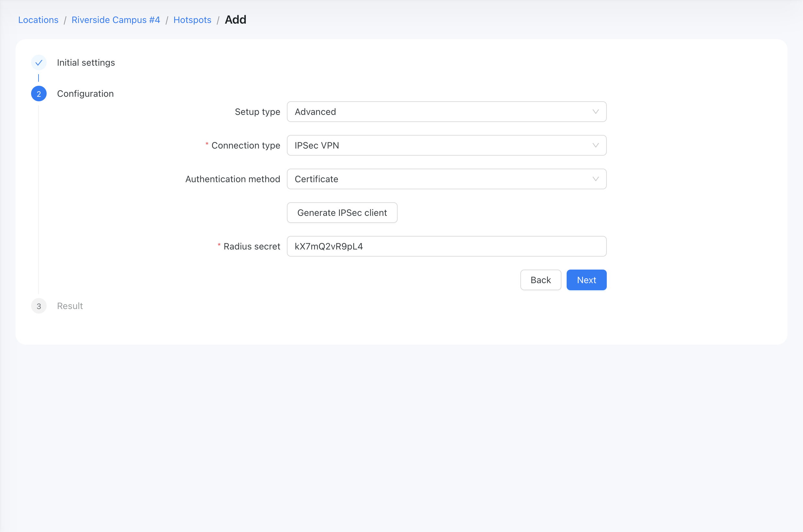803x532 pixels.
Task: Proceed with the Next button
Action: 586,280
